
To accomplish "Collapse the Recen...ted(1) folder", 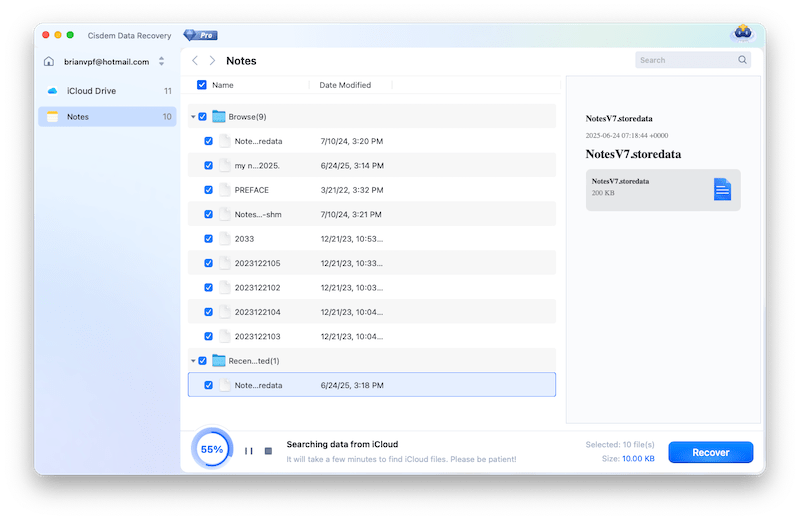I will (x=192, y=361).
